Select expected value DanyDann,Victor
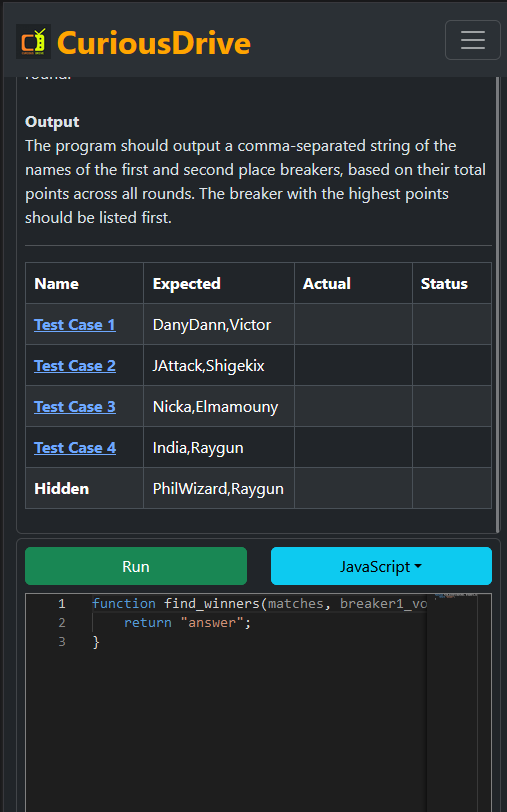The height and width of the screenshot is (812, 507). click(x=212, y=325)
